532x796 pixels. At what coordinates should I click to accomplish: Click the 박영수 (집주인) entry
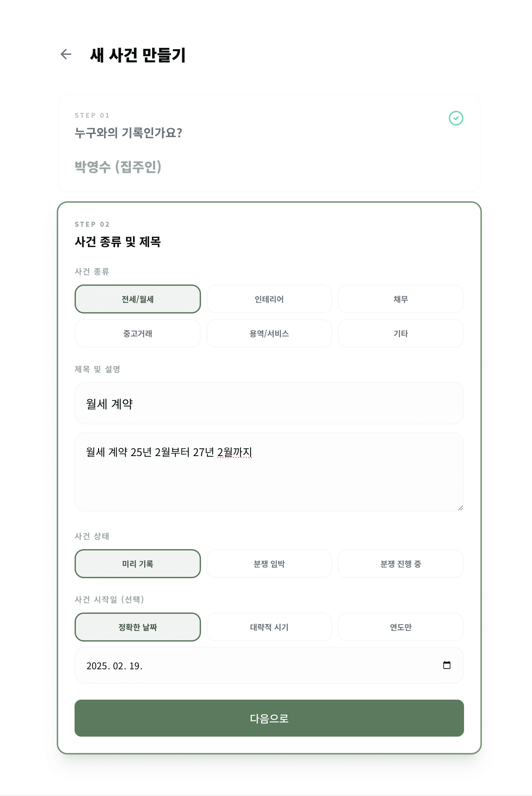coord(119,166)
